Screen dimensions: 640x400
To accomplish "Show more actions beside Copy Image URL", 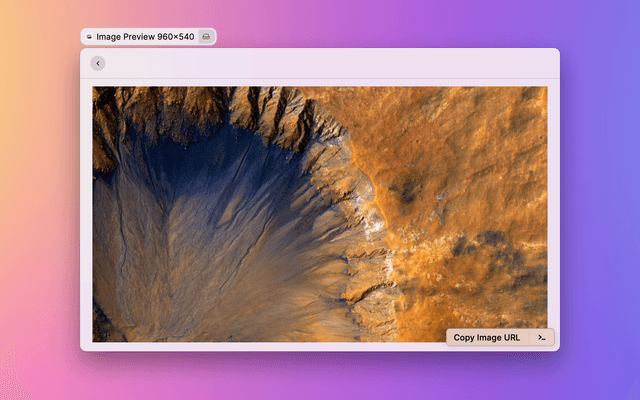I will (x=541, y=337).
